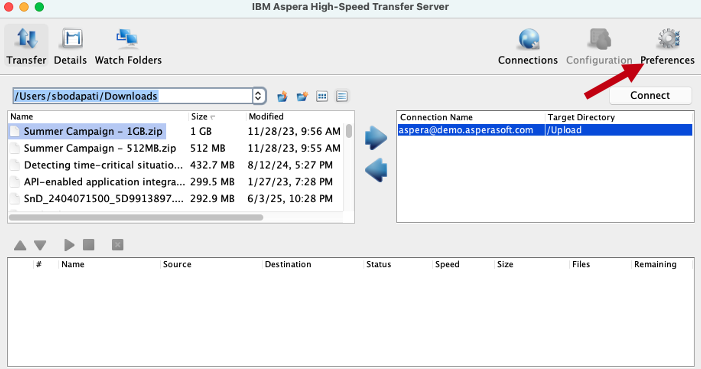Open Watch Folders
The width and height of the screenshot is (701, 369).
click(128, 46)
